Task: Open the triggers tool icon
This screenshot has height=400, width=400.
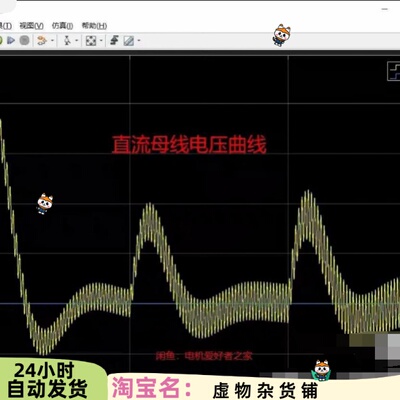Action: 115,40
